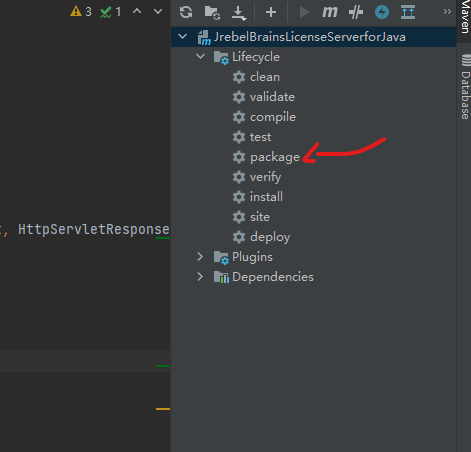
Task: Select the compile lifecycle goal
Action: pyautogui.click(x=273, y=117)
